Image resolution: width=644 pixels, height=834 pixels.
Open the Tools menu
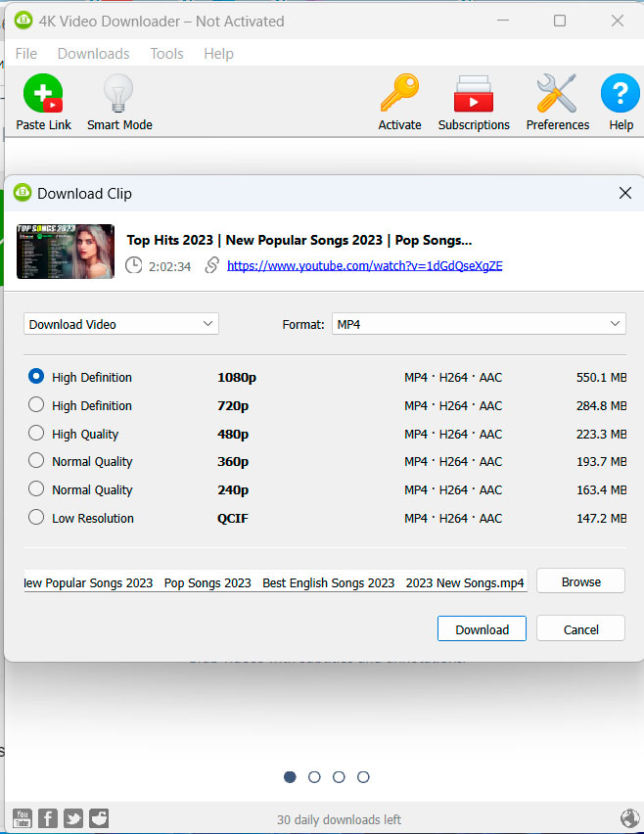coord(166,53)
